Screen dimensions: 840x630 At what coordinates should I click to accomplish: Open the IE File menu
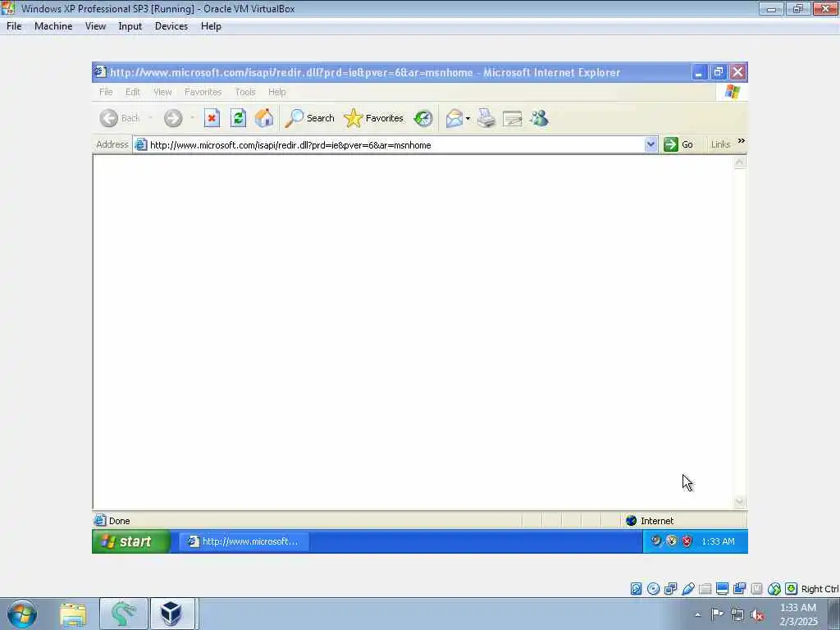tap(106, 92)
